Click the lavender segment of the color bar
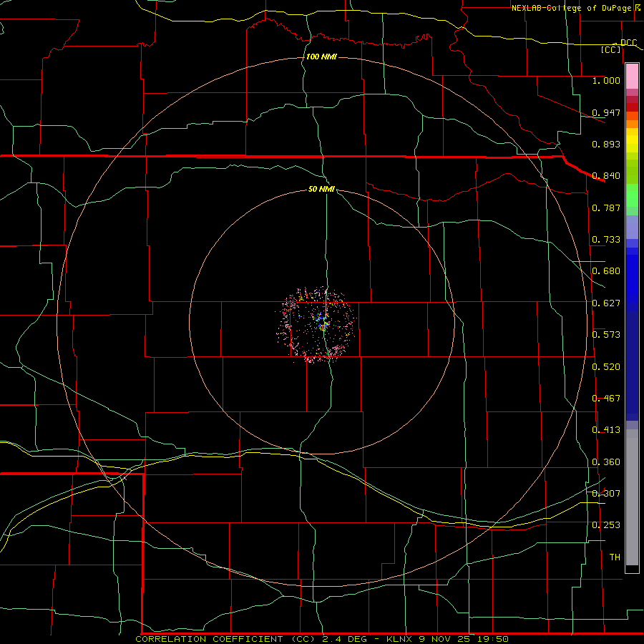This screenshot has height=644, width=644. click(632, 227)
